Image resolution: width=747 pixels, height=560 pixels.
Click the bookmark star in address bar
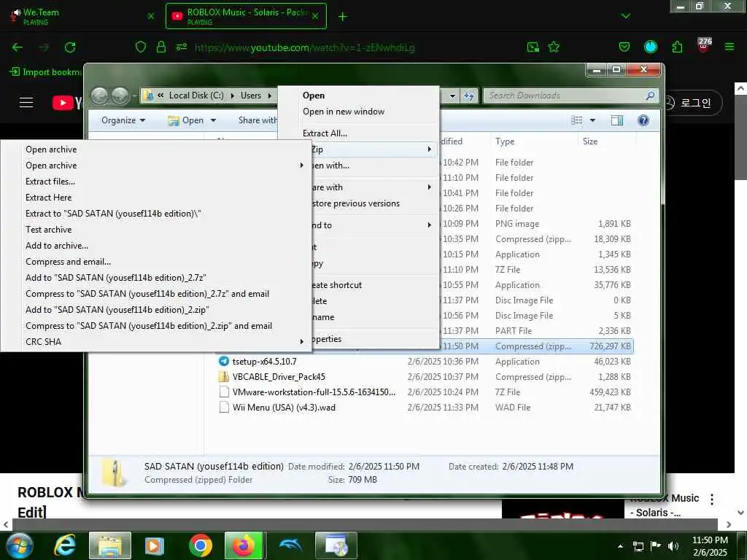554,47
